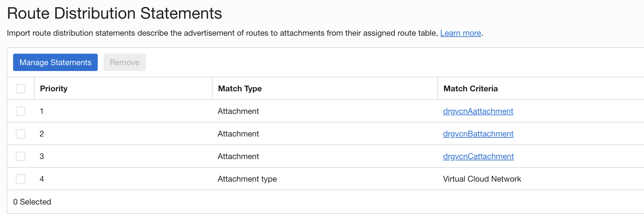Click the disabled Remove button

coord(124,62)
